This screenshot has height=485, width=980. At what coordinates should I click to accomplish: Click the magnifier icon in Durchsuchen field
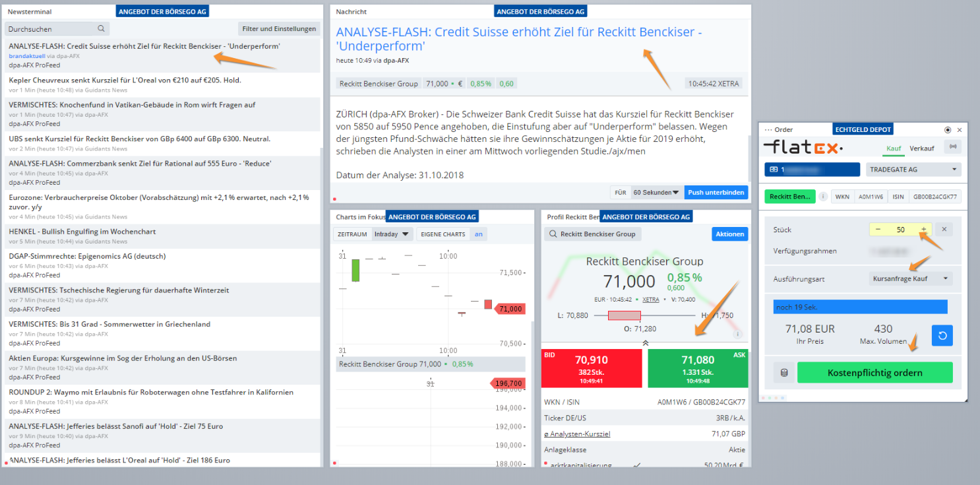tap(101, 29)
